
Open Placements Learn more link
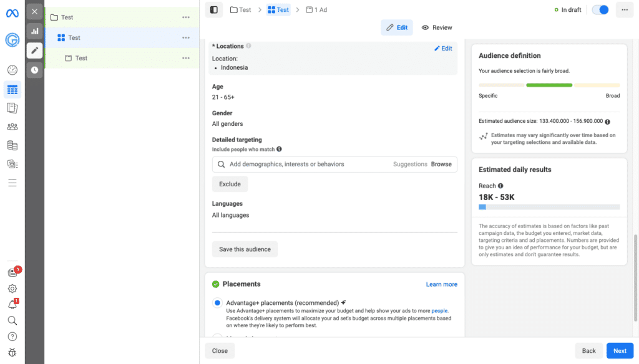click(442, 285)
